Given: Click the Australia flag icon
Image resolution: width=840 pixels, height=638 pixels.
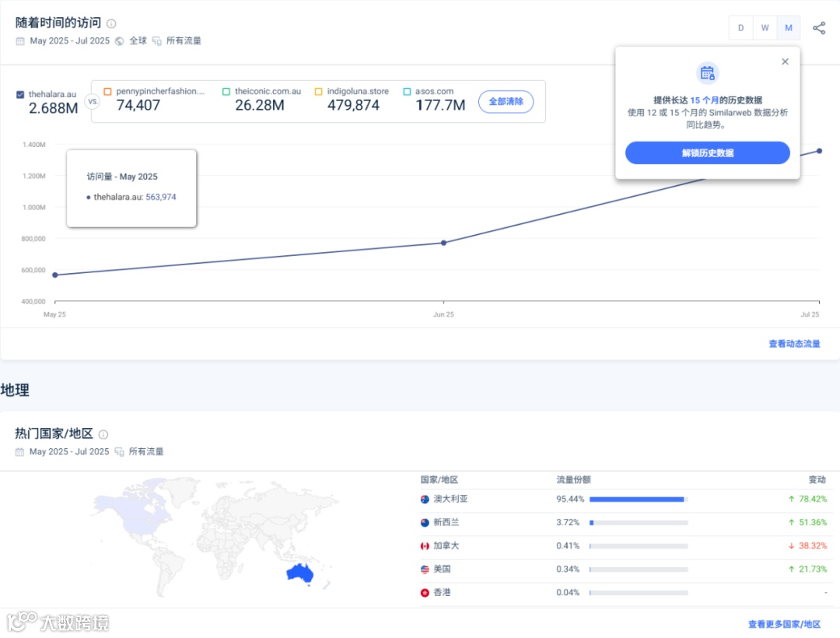Looking at the screenshot, I should (425, 500).
